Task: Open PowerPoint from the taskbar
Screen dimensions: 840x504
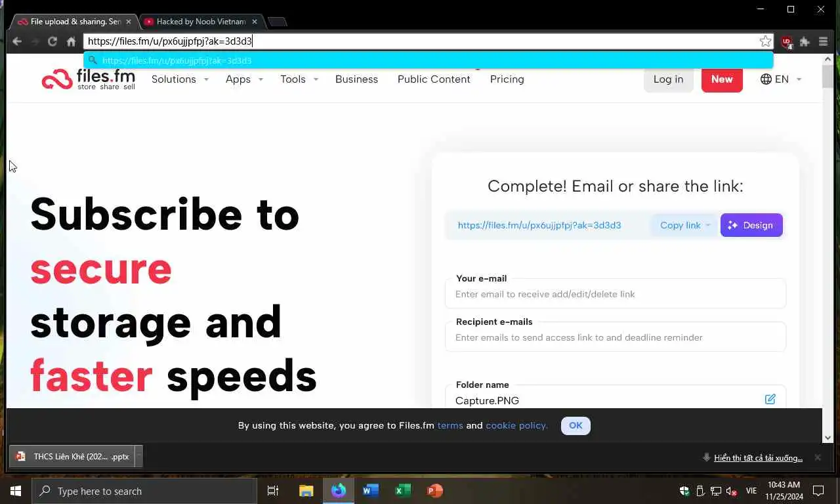Action: pyautogui.click(x=434, y=491)
